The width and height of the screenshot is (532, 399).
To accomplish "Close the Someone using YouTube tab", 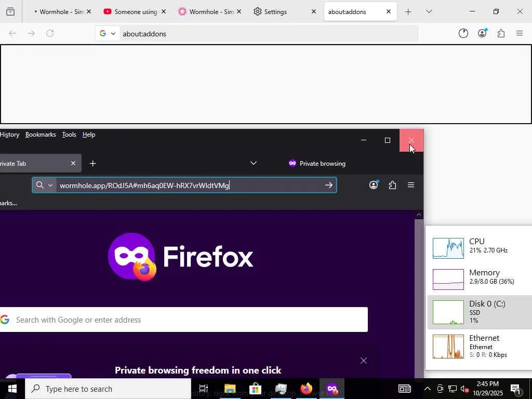I will (164, 11).
